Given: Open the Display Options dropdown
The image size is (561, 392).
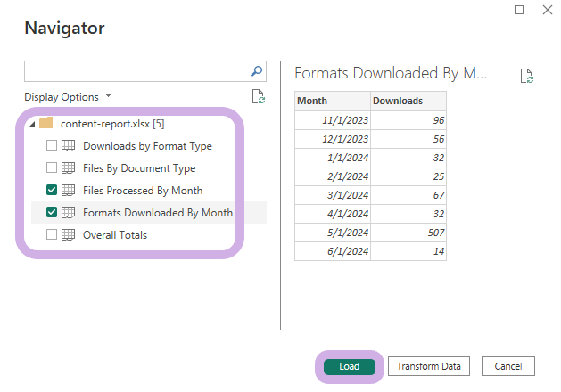Looking at the screenshot, I should (x=68, y=97).
